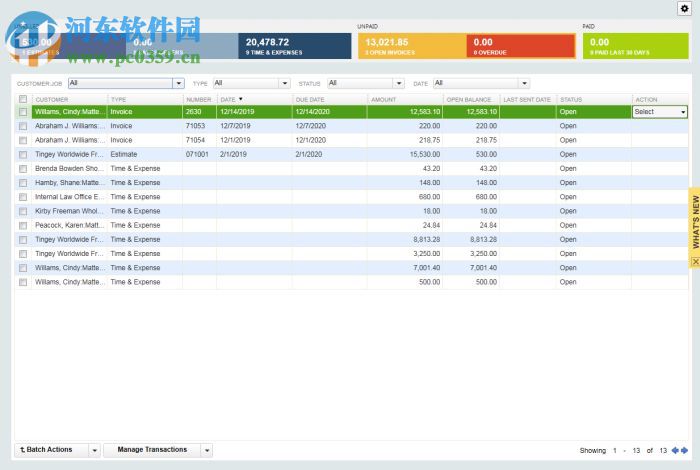Screen dimensions: 700x470
Task: Click the Manage Transactions button
Action: 152,450
